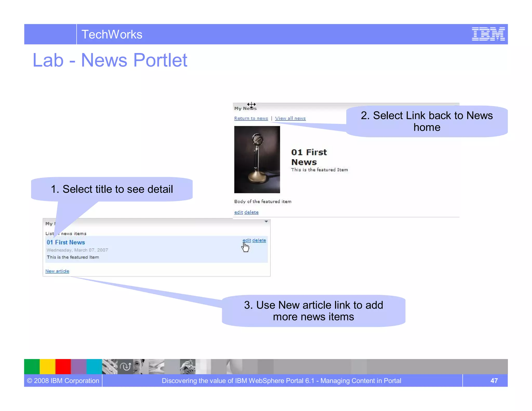Open the 01 First News title in list

coord(66,242)
